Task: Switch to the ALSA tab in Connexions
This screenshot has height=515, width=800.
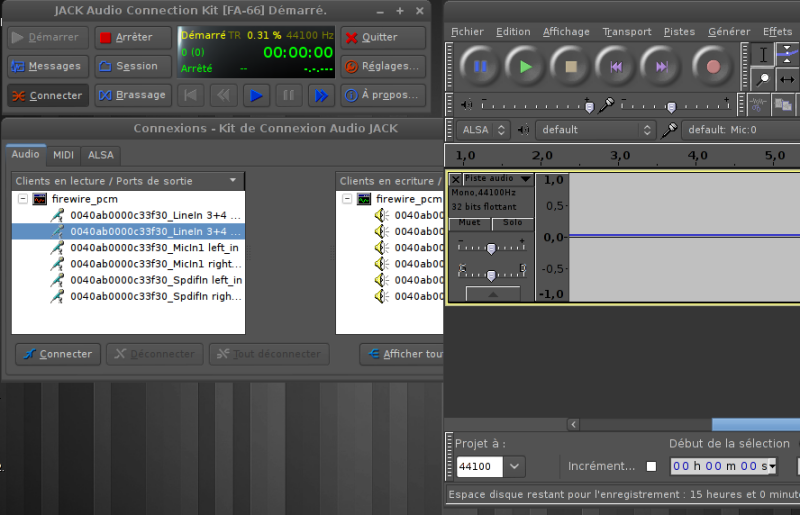Action: pyautogui.click(x=101, y=155)
